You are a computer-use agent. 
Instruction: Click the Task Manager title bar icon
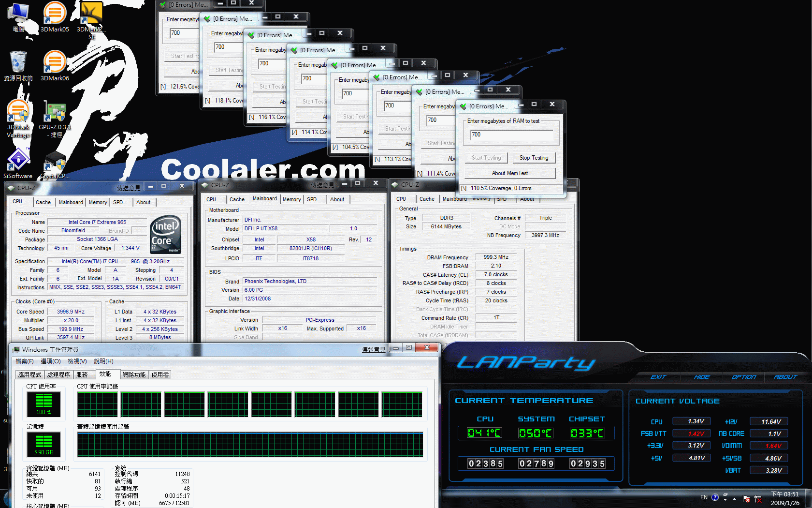pos(16,349)
